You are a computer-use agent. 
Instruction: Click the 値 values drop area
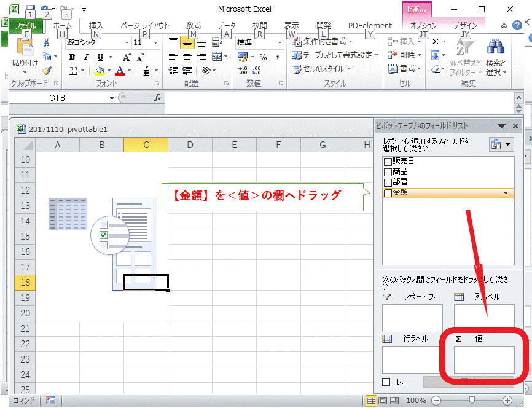point(483,359)
